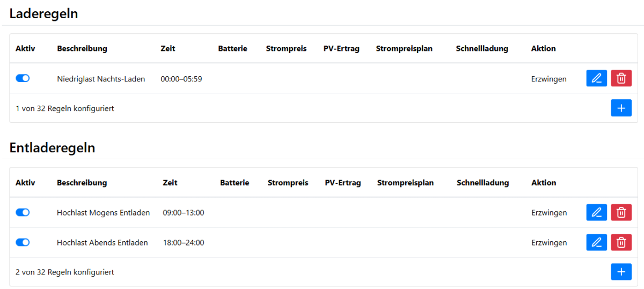The width and height of the screenshot is (644, 289).
Task: Remove the Hochlast Abends Entladen rule
Action: [621, 242]
